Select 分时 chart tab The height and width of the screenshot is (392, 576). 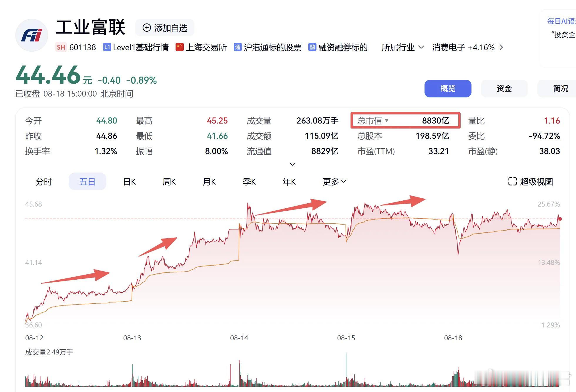point(44,182)
